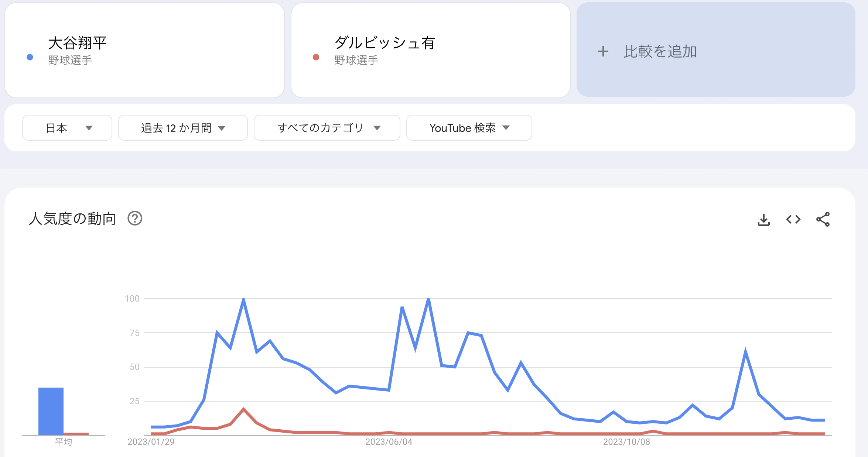Viewport: 868px width, 457px height.
Task: Expand the YouTube 検索 dropdown
Action: [x=469, y=128]
